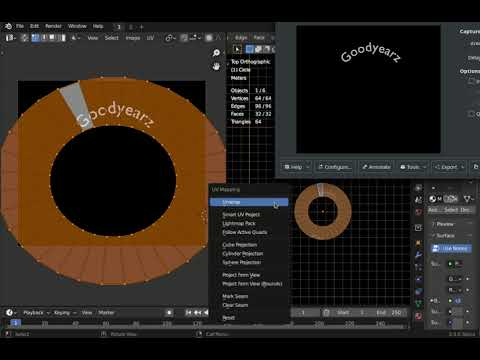Choose face select mode in viewport
This screenshot has height=360, width=480.
(x=266, y=50)
